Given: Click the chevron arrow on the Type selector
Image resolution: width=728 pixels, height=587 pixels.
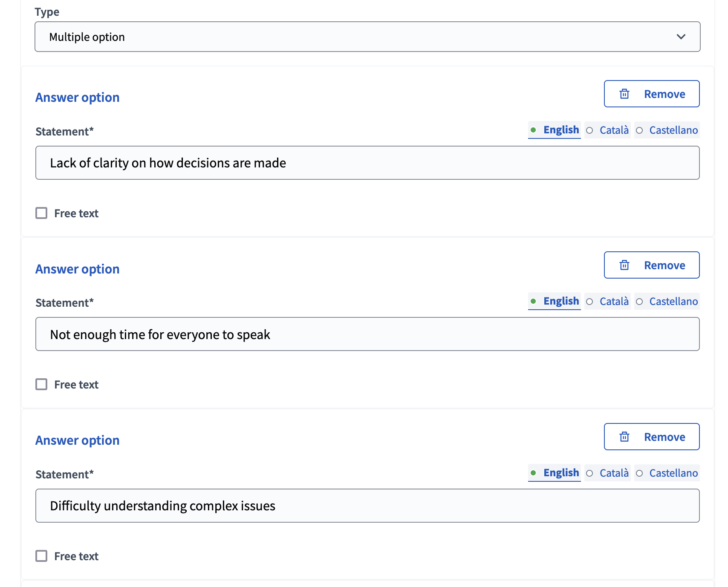Looking at the screenshot, I should [681, 37].
